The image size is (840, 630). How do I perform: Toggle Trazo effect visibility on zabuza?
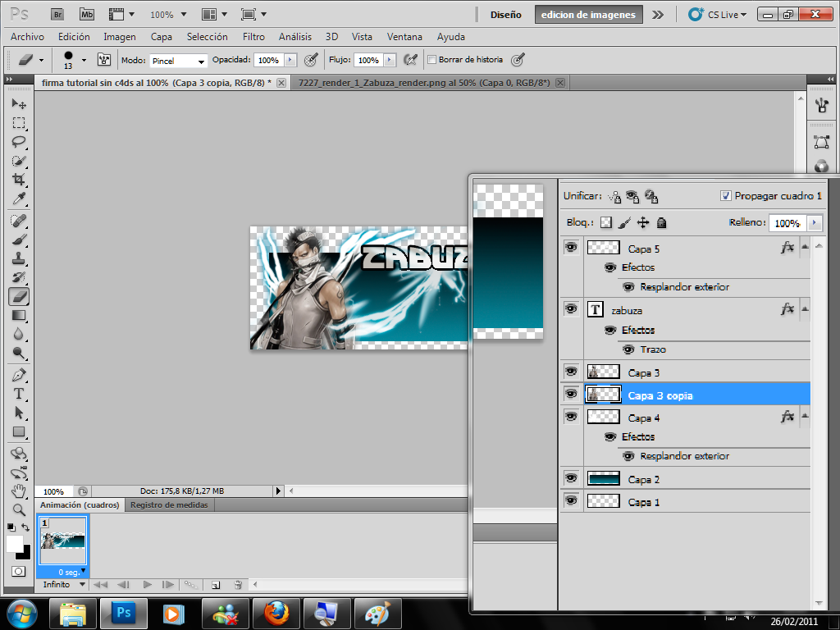pyautogui.click(x=628, y=349)
